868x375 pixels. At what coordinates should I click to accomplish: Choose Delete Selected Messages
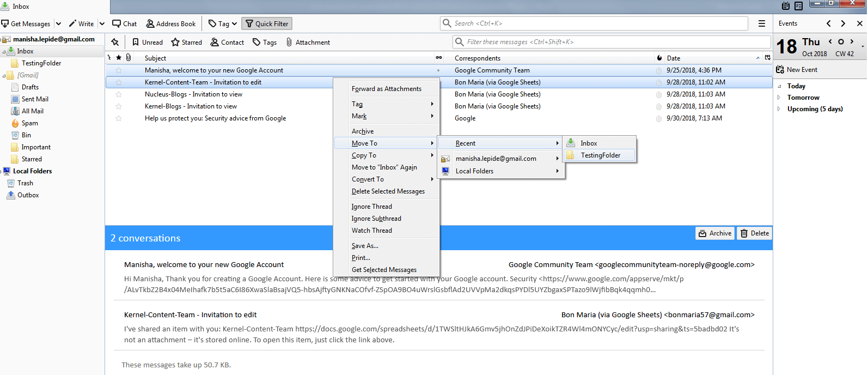point(387,191)
